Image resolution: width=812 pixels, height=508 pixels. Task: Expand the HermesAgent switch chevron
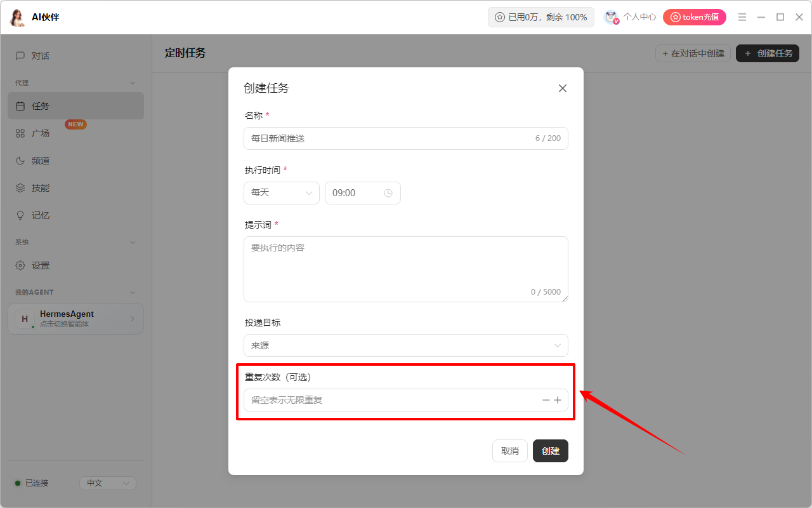[133, 319]
